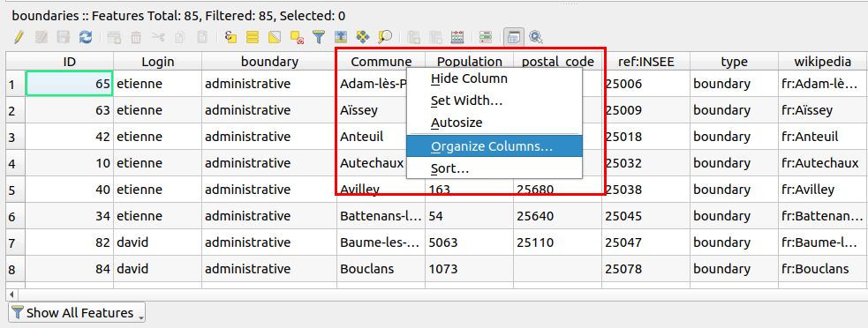Choose Set Width… in context menu
This screenshot has width=868, height=328.
point(494,101)
